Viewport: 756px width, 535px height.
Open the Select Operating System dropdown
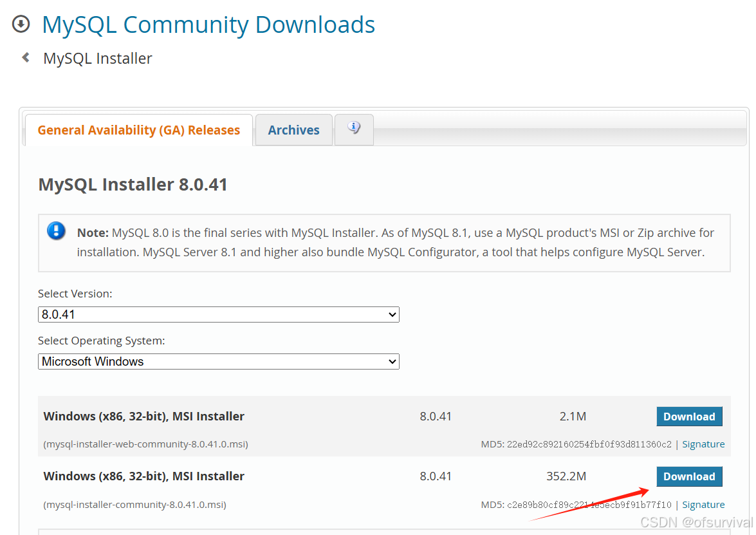click(218, 361)
